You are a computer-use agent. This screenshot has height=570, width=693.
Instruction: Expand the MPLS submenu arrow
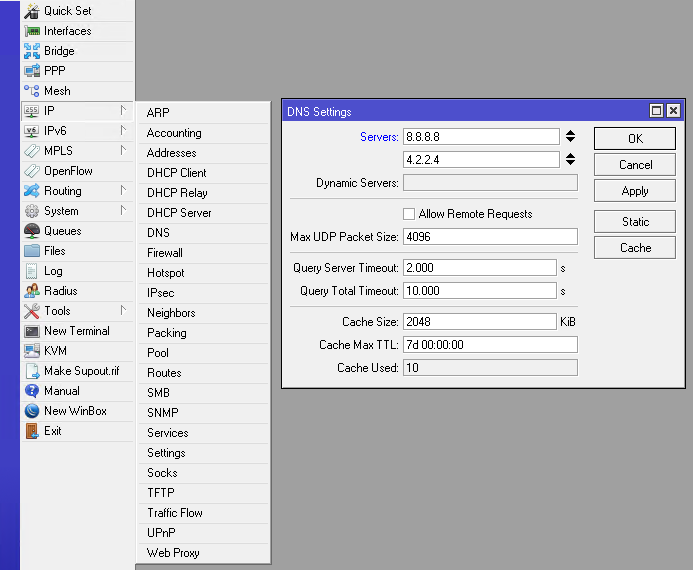point(123,150)
